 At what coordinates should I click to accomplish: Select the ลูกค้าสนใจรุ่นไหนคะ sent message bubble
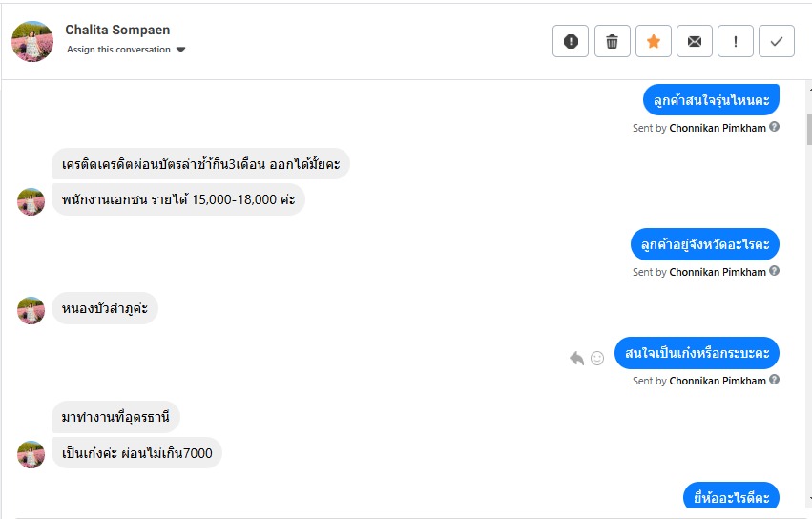pos(711,99)
